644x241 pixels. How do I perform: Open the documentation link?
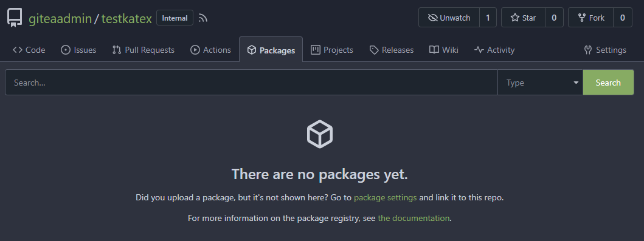click(414, 218)
